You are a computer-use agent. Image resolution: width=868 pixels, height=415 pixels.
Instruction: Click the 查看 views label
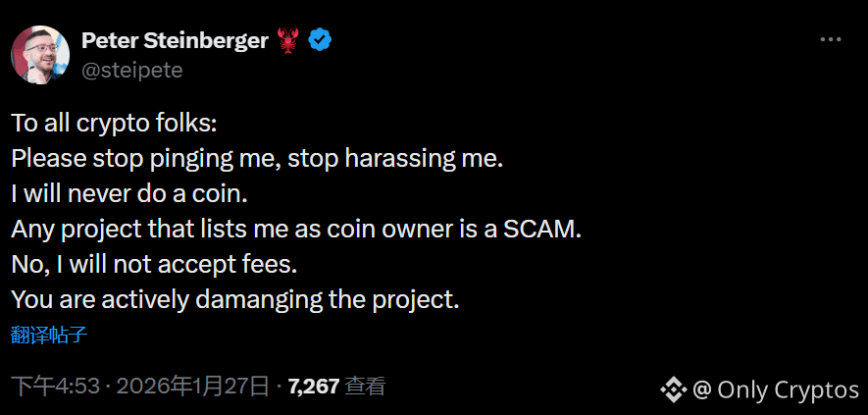[365, 387]
